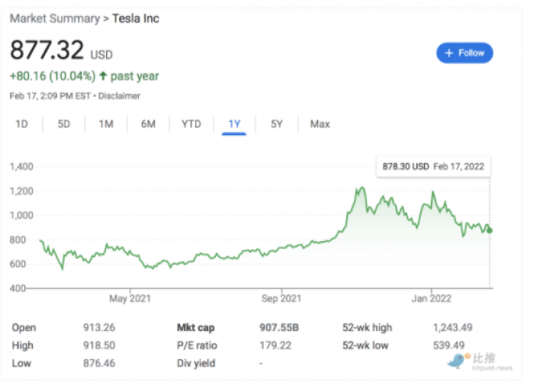
Task: Click the Mkt cap label
Action: (x=196, y=328)
